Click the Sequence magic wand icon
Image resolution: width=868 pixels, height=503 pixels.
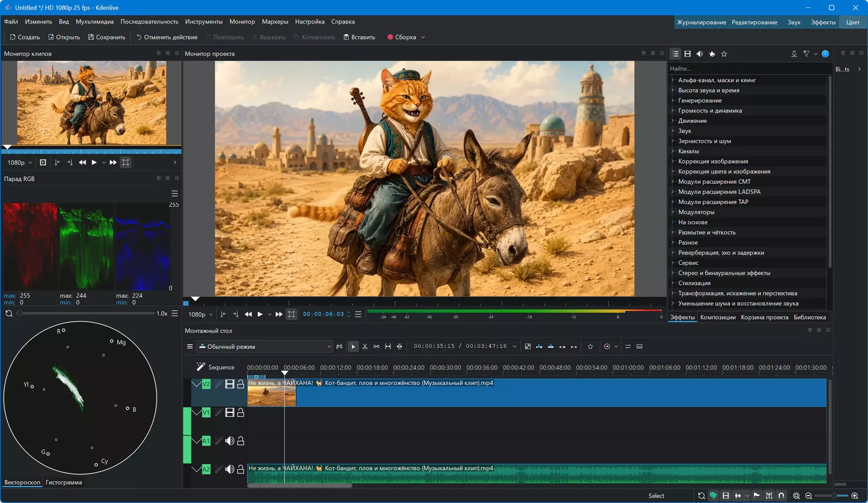pos(200,367)
